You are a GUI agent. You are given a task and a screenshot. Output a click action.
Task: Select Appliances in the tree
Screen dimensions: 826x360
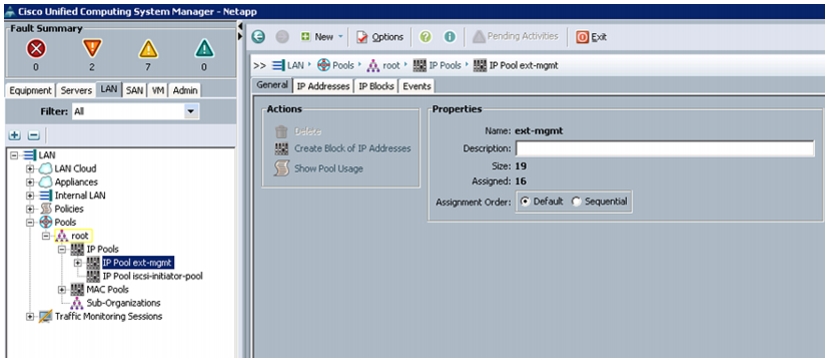click(76, 182)
